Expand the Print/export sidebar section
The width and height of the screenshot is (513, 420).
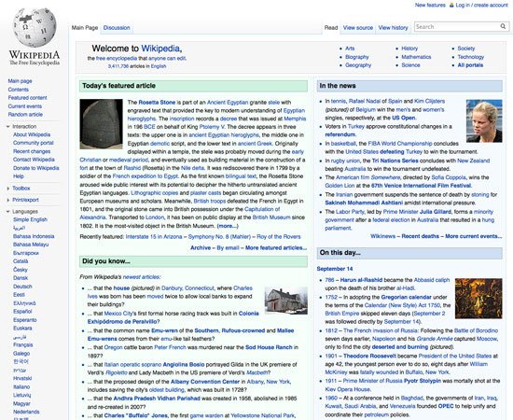pos(7,200)
